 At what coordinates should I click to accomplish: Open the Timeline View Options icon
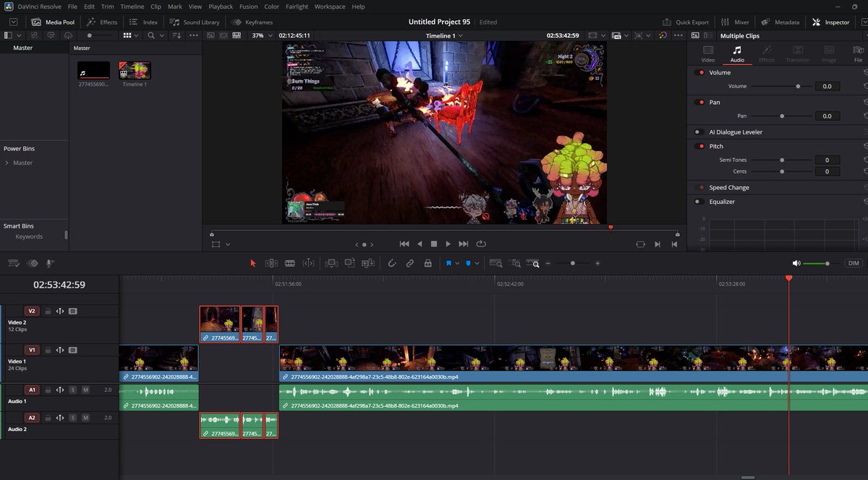tap(14, 264)
